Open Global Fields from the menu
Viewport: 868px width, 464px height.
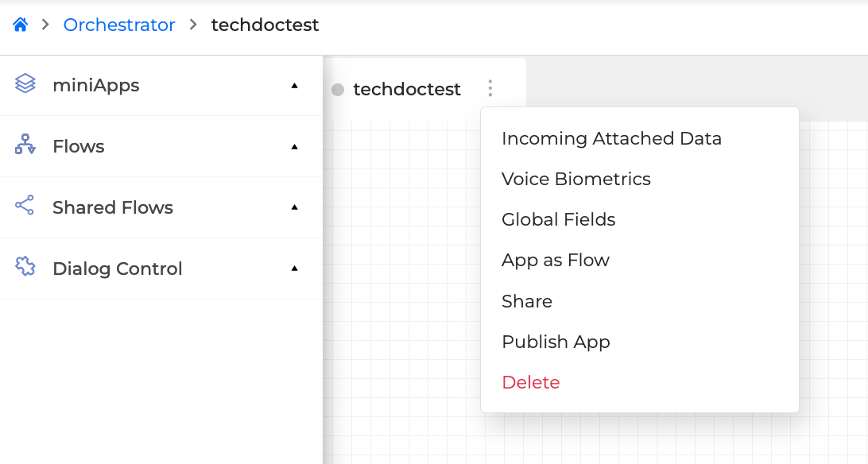tap(558, 219)
